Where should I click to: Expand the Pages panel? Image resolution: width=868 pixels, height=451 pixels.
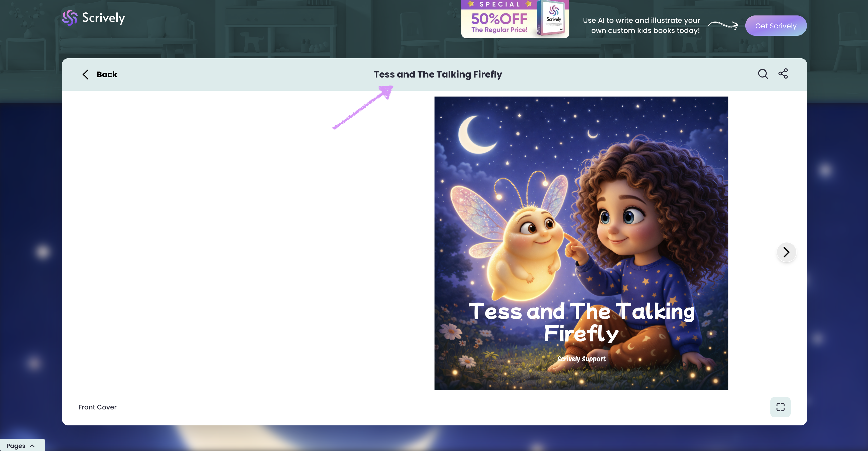pyautogui.click(x=16, y=446)
